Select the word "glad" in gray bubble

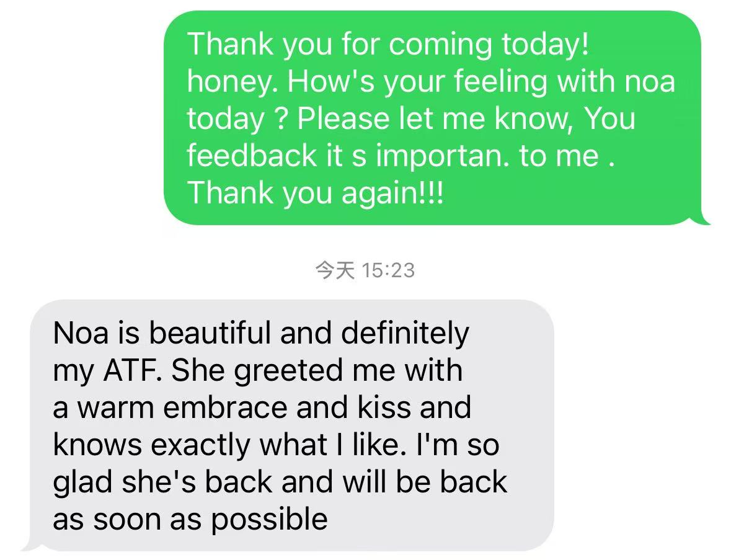point(80,482)
